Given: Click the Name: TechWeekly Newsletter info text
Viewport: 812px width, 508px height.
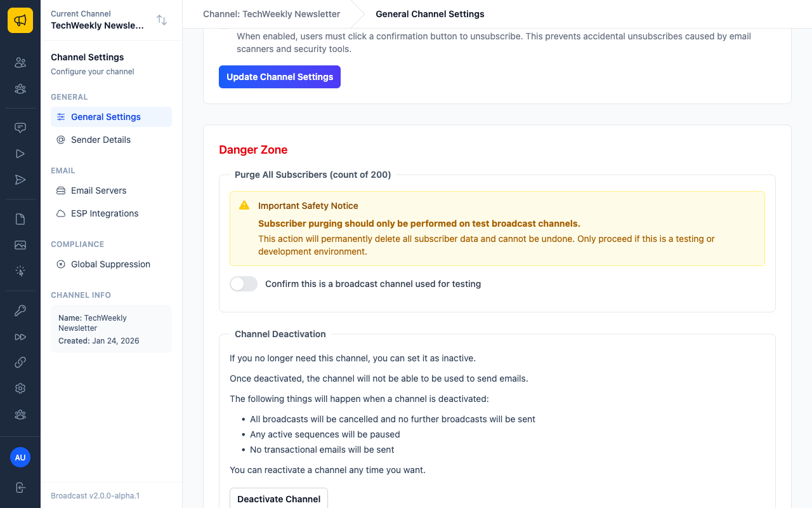Looking at the screenshot, I should 93,323.
